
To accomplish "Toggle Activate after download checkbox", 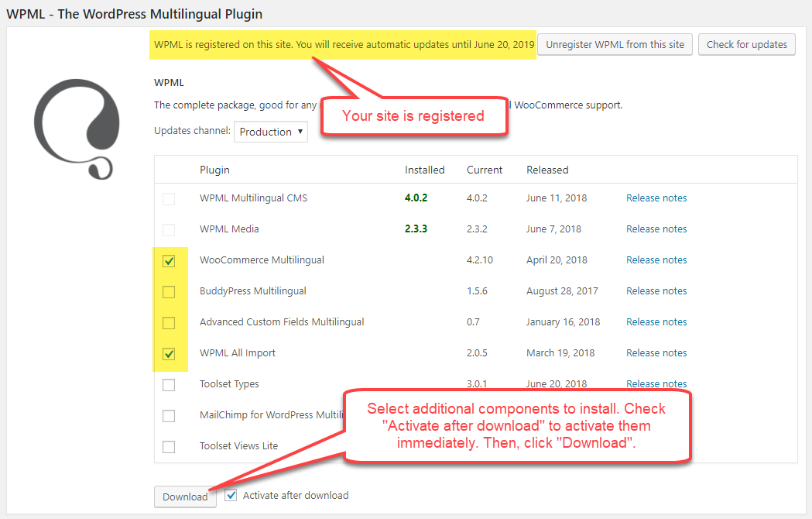I will [x=231, y=495].
